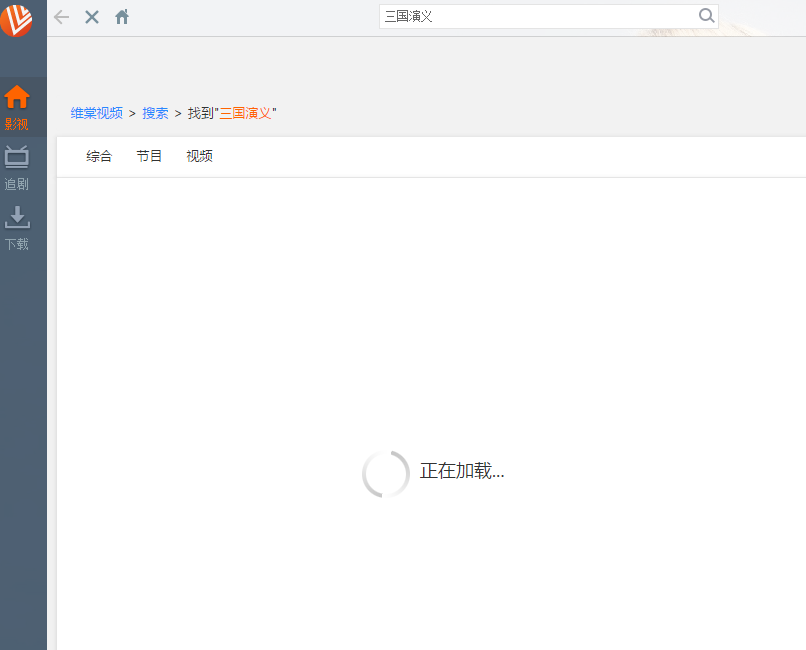Viewport: 806px width, 650px height.
Task: Follow the 搜索 breadcrumb link
Action: pos(155,113)
